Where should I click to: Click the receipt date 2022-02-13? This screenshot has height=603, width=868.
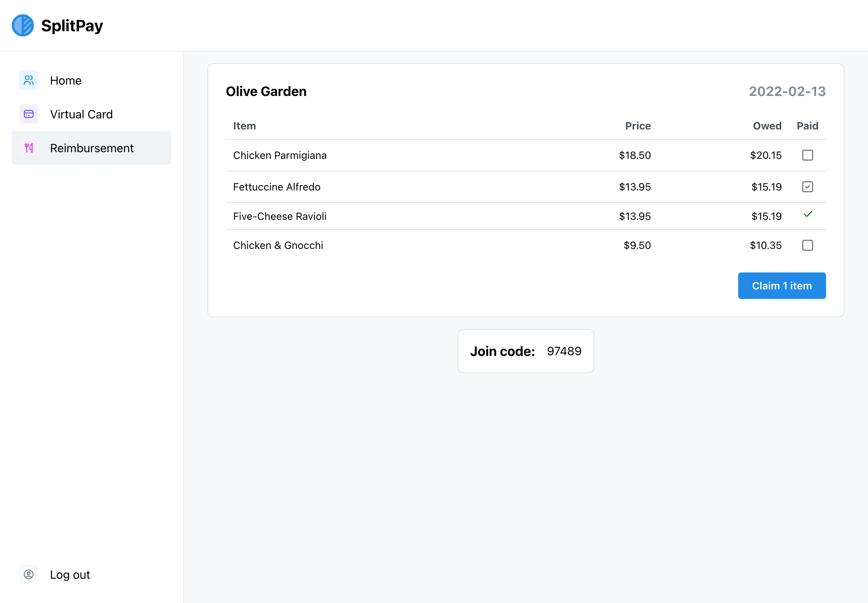point(787,92)
